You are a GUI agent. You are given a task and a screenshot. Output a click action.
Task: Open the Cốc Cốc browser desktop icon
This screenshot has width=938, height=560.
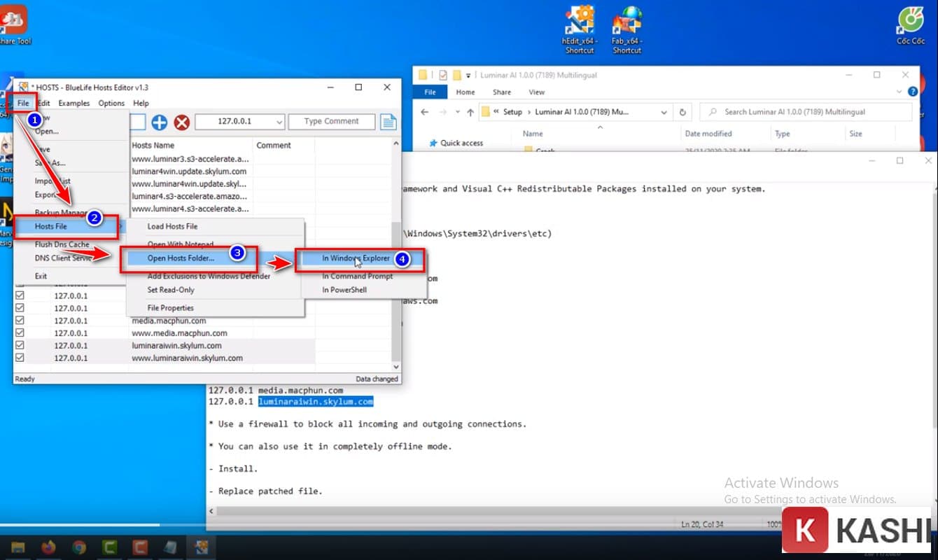[911, 26]
